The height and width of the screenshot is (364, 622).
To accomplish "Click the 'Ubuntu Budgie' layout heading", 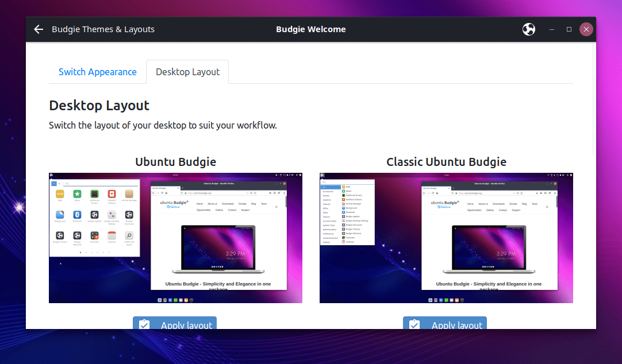I will (175, 161).
